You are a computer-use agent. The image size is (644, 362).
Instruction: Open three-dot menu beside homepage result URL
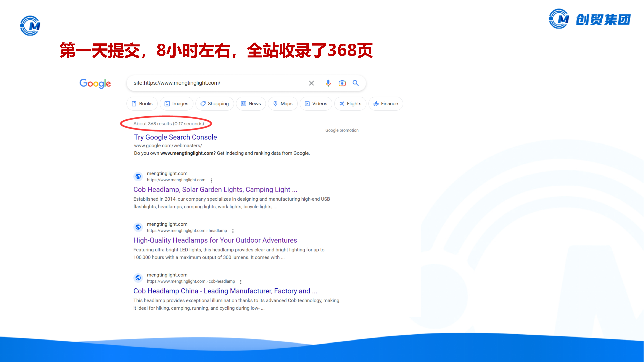[211, 180]
